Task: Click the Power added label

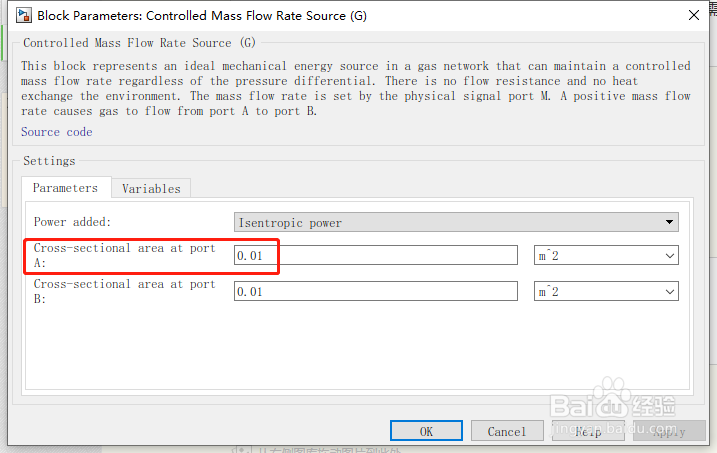Action: pyautogui.click(x=72, y=222)
